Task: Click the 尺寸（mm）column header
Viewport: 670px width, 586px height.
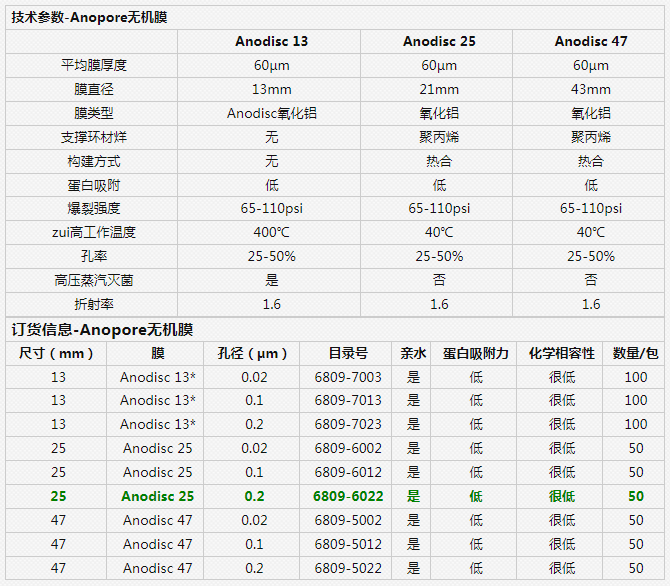Action: 56,353
